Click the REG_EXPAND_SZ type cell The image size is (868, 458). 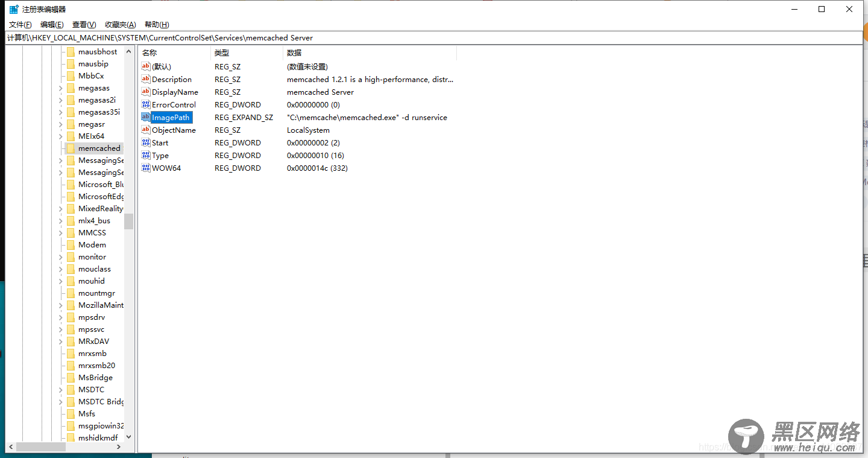tap(244, 118)
